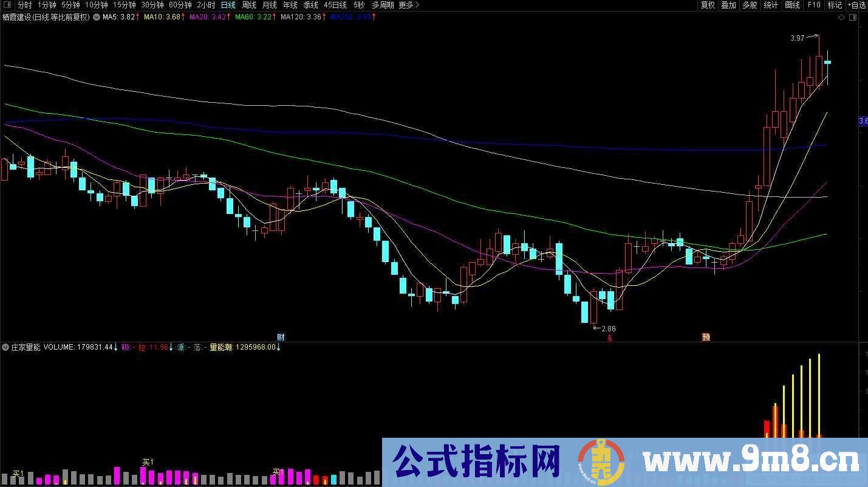
Task: Open the F10 company info
Action: (814, 5)
